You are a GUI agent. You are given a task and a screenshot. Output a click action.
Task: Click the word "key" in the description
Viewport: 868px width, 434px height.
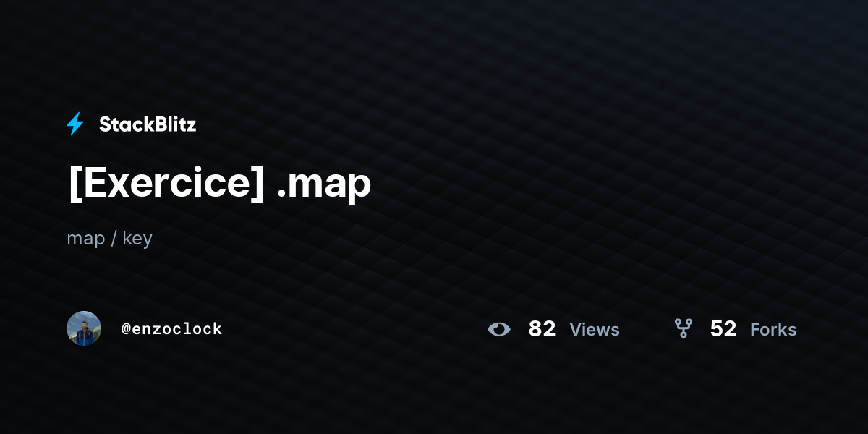137,239
